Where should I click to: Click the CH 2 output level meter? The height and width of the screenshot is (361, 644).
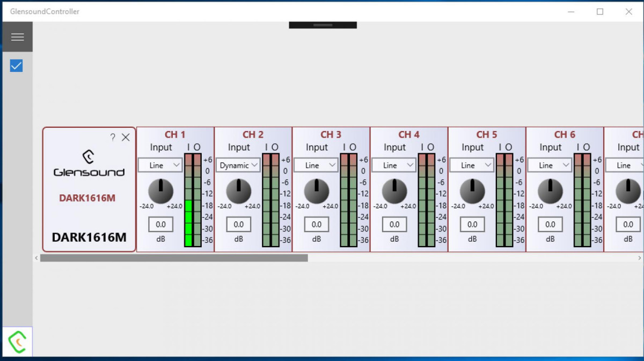pos(275,200)
